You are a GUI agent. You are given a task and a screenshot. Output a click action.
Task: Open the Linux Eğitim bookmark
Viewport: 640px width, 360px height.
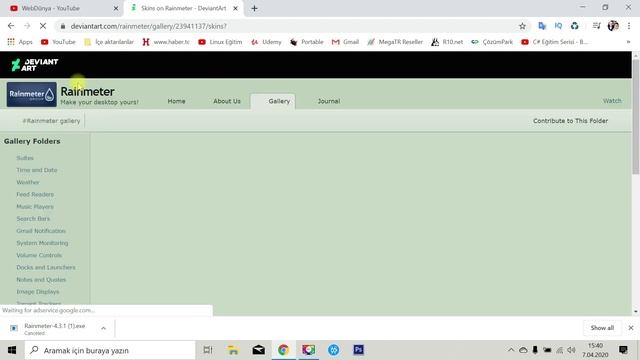220,42
